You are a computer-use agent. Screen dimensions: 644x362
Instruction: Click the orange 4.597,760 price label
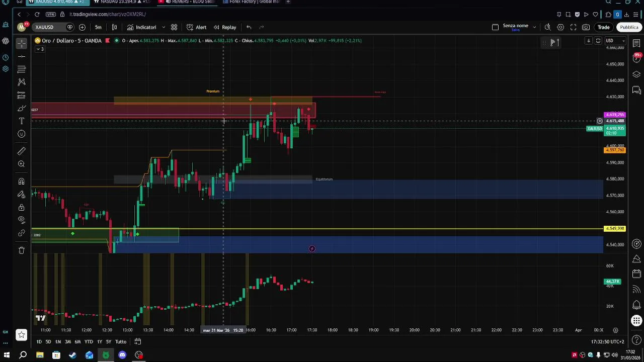(615, 150)
